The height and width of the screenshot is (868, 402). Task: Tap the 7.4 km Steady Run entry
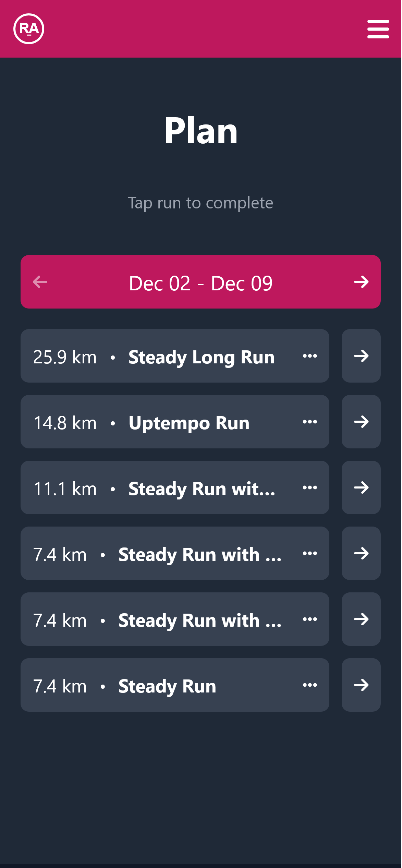coord(175,685)
